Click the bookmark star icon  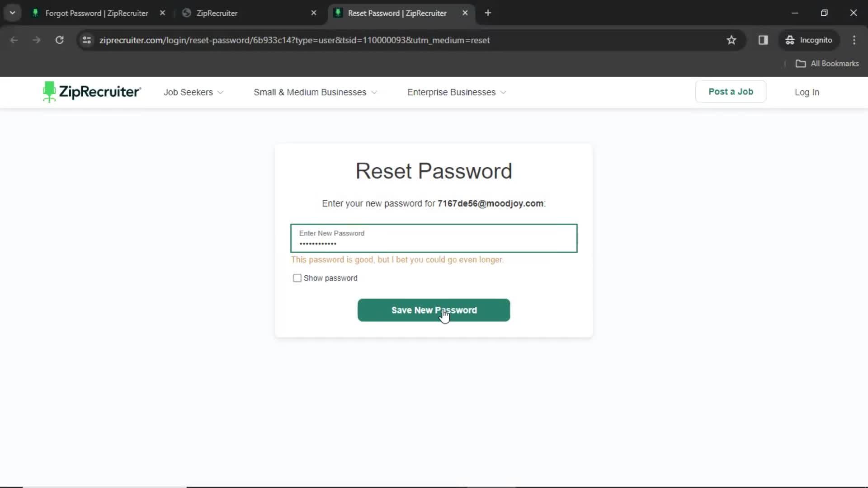731,40
